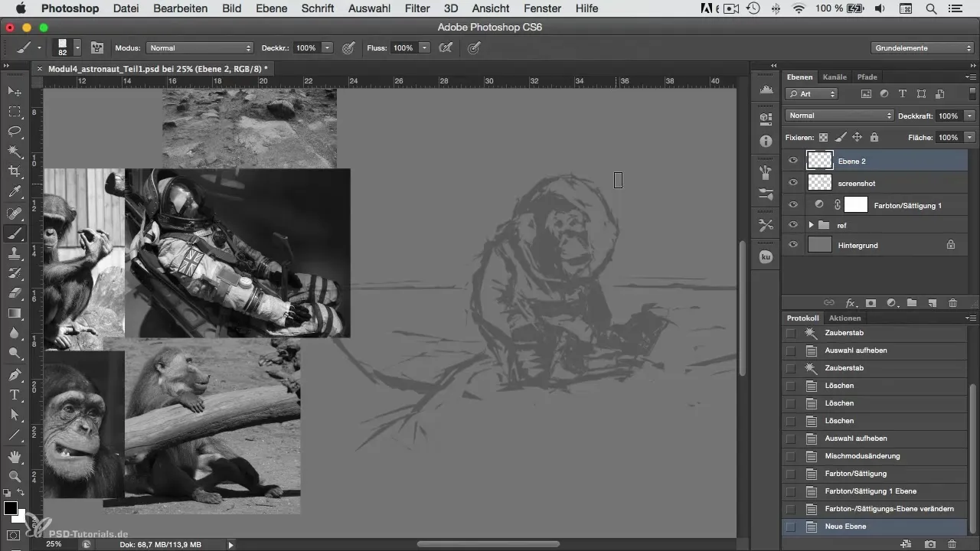The height and width of the screenshot is (551, 980).
Task: Select the Gradient tool
Action: tap(14, 313)
